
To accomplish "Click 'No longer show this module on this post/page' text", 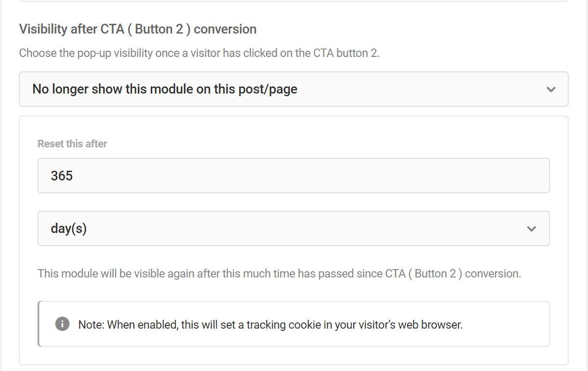I will tap(165, 89).
